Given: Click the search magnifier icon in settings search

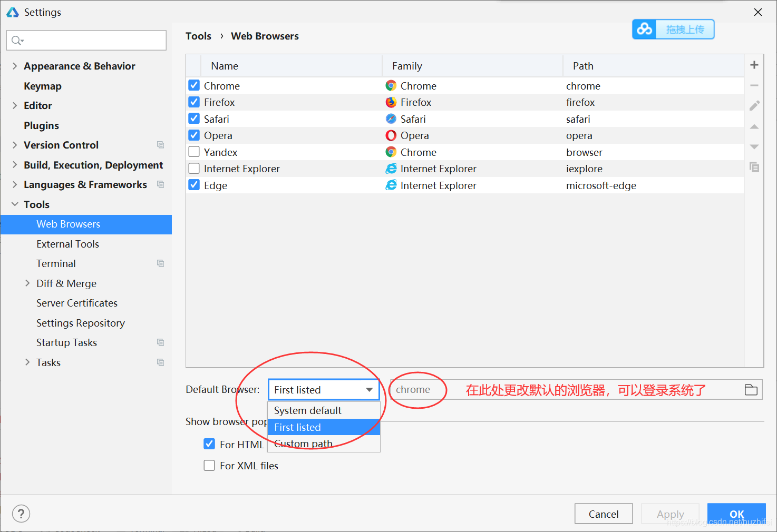Looking at the screenshot, I should click(x=17, y=41).
